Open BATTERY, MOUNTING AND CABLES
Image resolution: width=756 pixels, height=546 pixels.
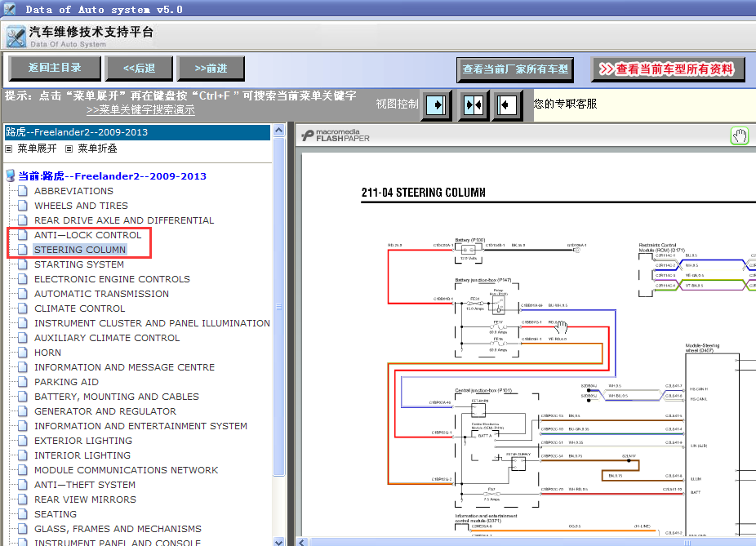click(117, 397)
